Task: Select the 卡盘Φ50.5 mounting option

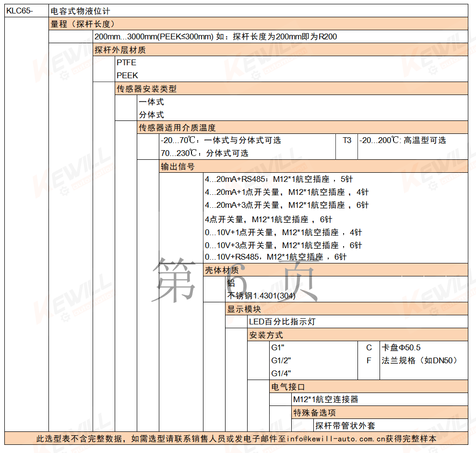Action: point(401,347)
